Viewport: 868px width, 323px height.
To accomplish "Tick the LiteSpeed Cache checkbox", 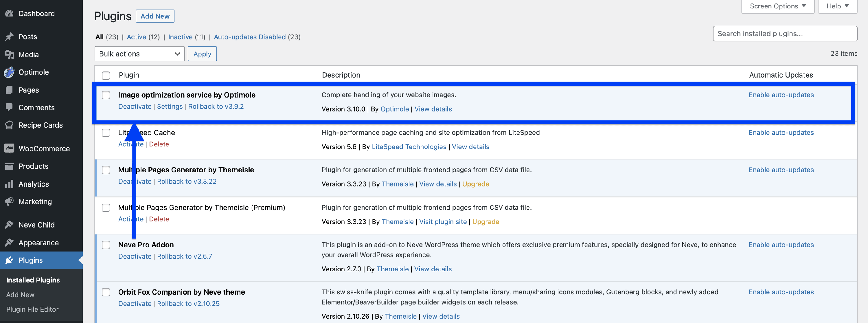I will [x=106, y=133].
